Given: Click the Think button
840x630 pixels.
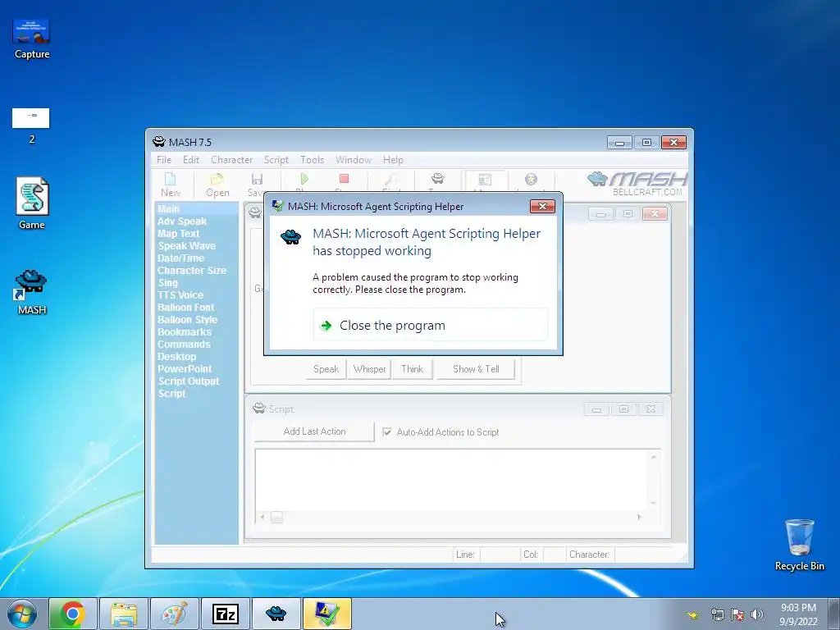Looking at the screenshot, I should [412, 369].
